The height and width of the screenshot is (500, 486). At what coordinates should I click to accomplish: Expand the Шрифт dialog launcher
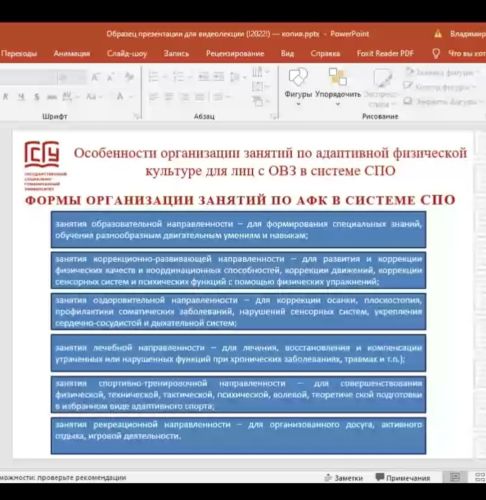tap(136, 116)
